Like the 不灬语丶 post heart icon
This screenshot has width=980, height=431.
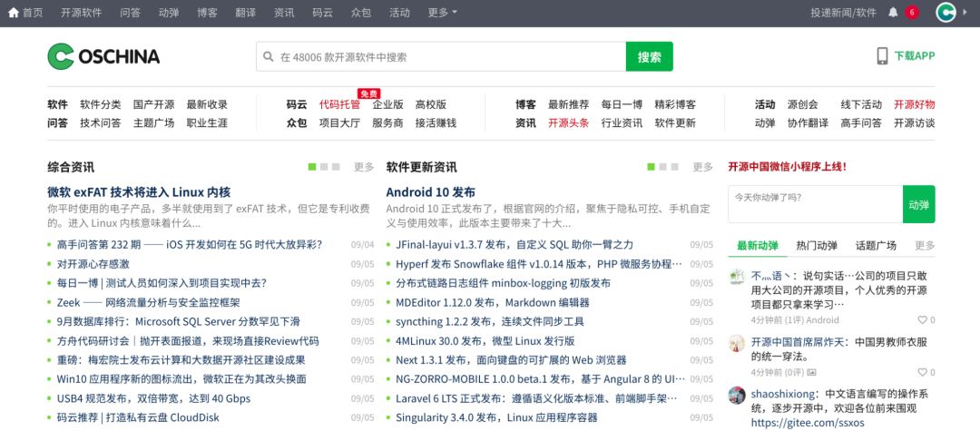pyautogui.click(x=923, y=319)
